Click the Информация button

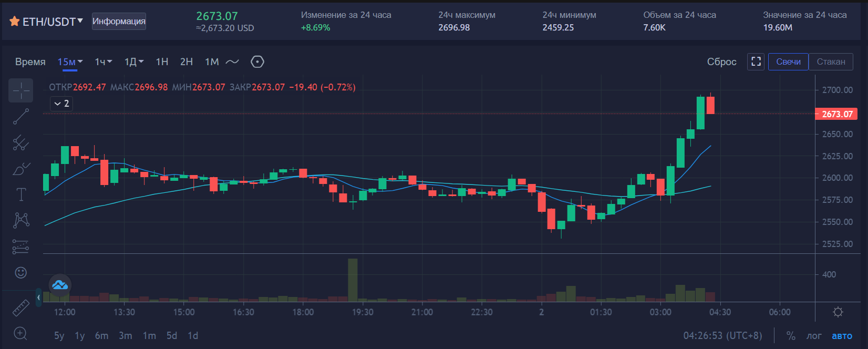(x=119, y=21)
